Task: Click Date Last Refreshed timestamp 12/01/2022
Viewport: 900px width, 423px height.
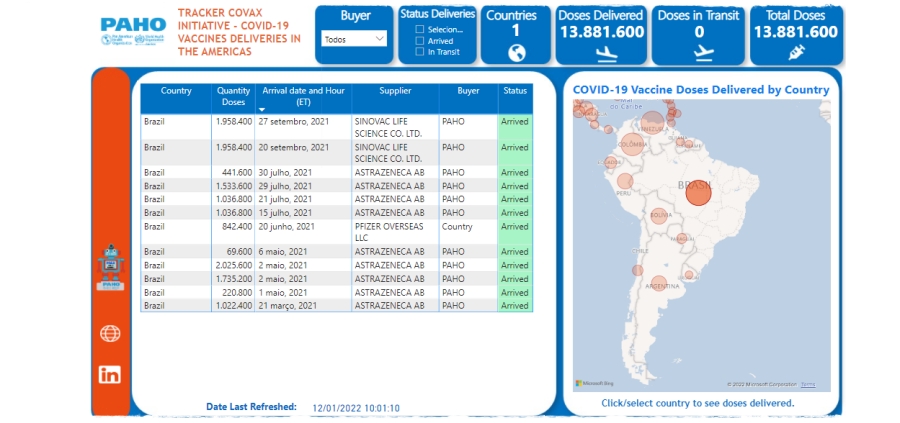Action: click(x=356, y=409)
